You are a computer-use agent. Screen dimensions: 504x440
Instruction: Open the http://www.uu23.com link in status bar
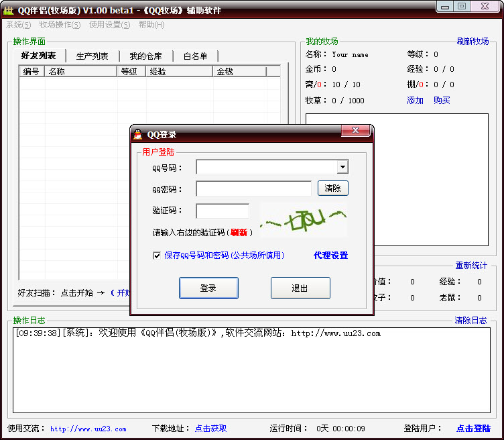tap(88, 429)
